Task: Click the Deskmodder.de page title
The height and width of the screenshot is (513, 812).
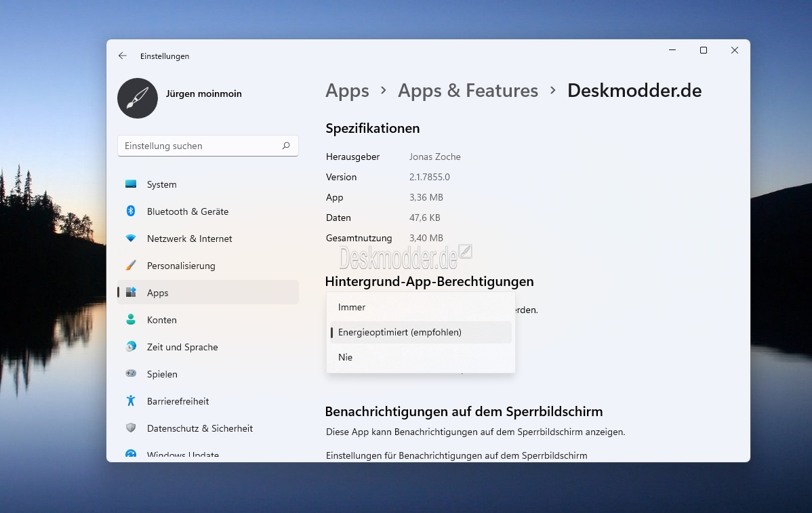Action: click(634, 91)
